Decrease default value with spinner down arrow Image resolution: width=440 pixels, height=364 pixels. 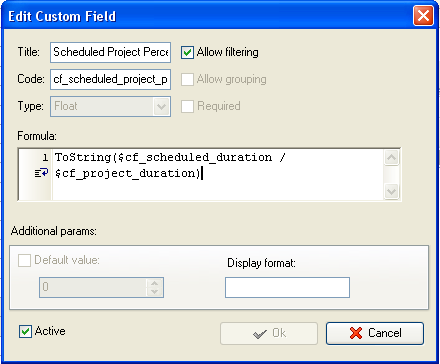[x=154, y=292]
